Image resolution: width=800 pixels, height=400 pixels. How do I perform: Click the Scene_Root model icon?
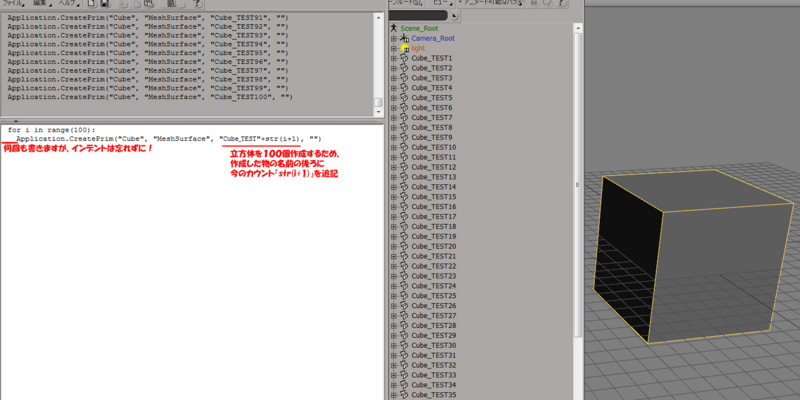(393, 28)
